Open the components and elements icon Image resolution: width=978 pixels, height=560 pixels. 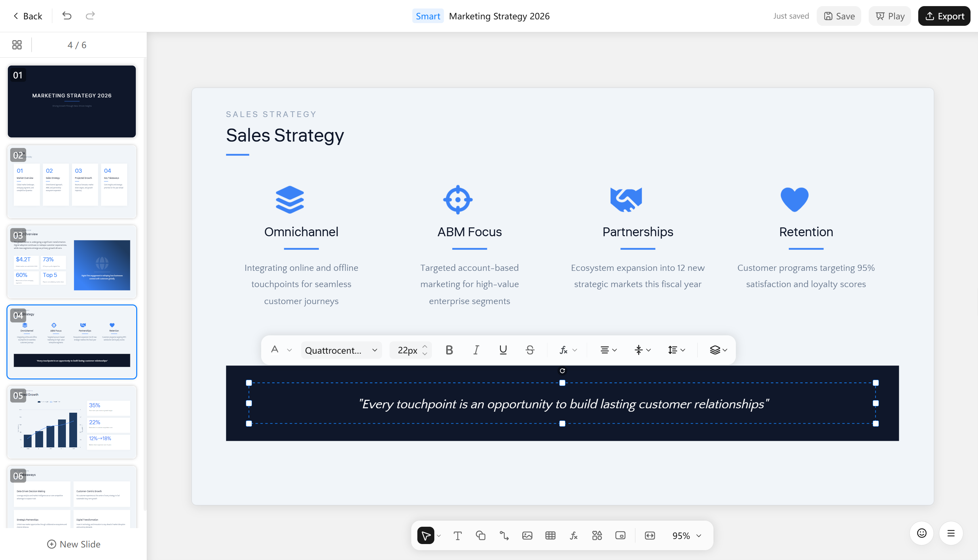pyautogui.click(x=597, y=535)
